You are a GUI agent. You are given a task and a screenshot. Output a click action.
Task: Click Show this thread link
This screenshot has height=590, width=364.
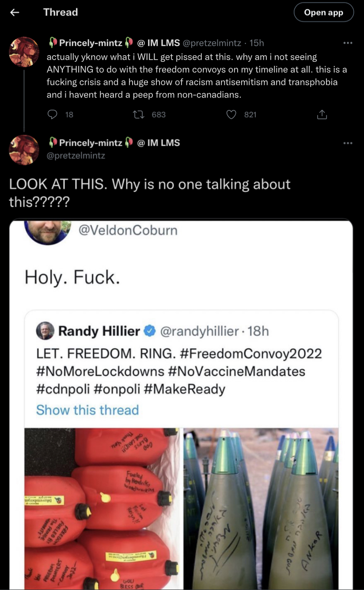[87, 410]
